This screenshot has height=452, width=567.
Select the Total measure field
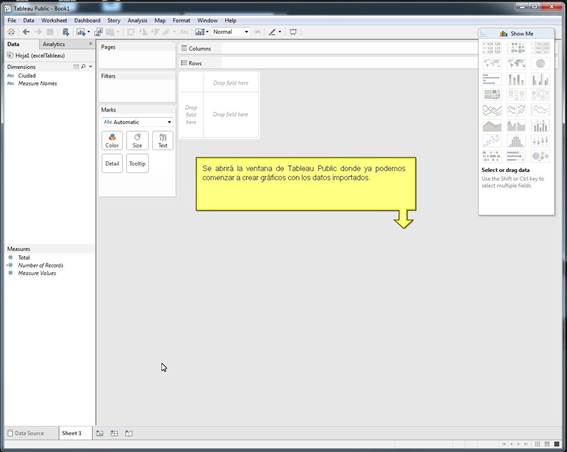(24, 257)
